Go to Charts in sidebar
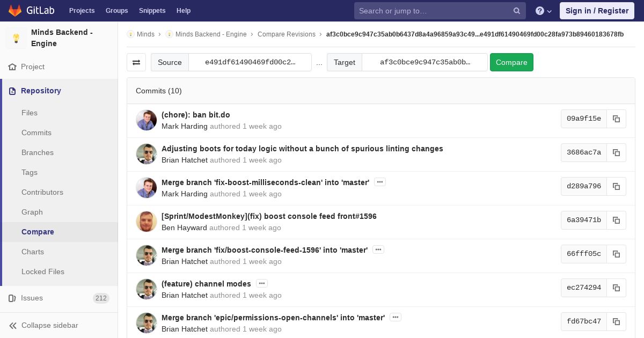Screen dimensions: 644x338 pos(33,252)
